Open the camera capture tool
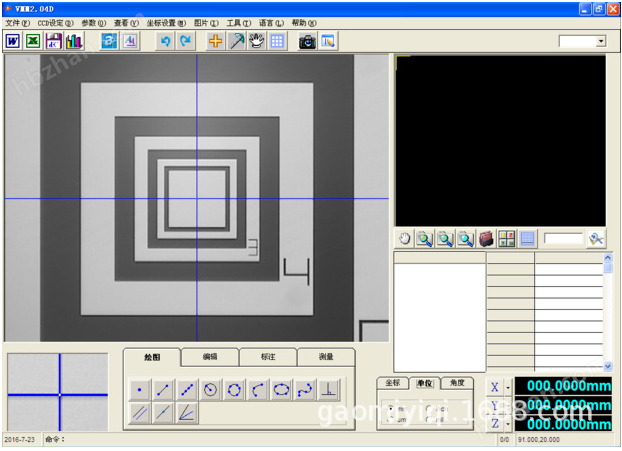This screenshot has width=622, height=451. 307,41
